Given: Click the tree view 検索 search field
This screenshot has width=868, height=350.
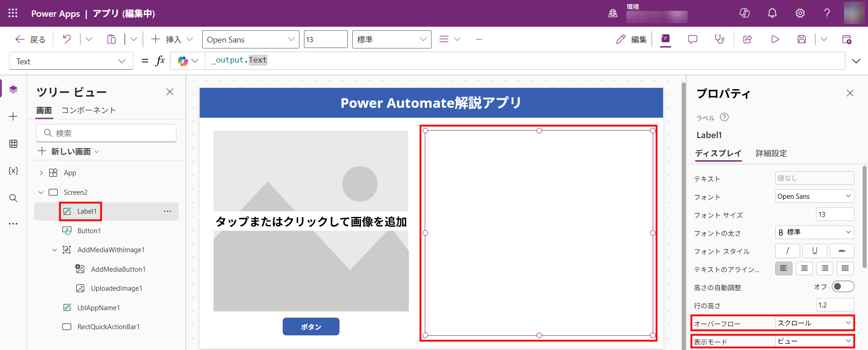Looking at the screenshot, I should (x=106, y=133).
